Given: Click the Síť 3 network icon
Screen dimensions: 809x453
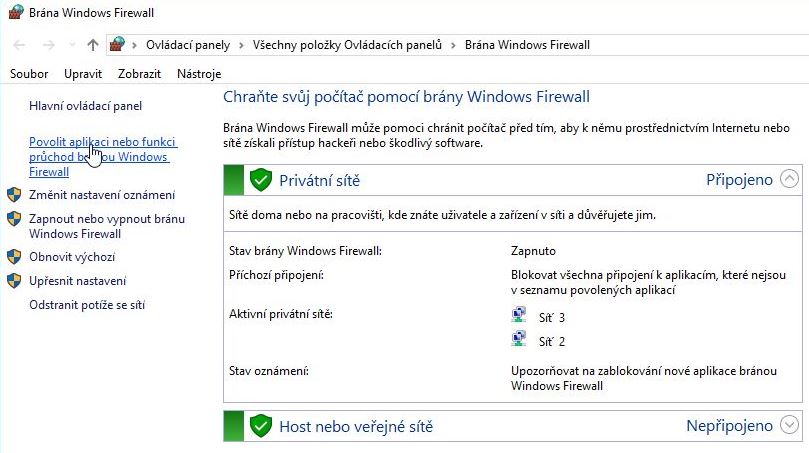Looking at the screenshot, I should pos(519,315).
